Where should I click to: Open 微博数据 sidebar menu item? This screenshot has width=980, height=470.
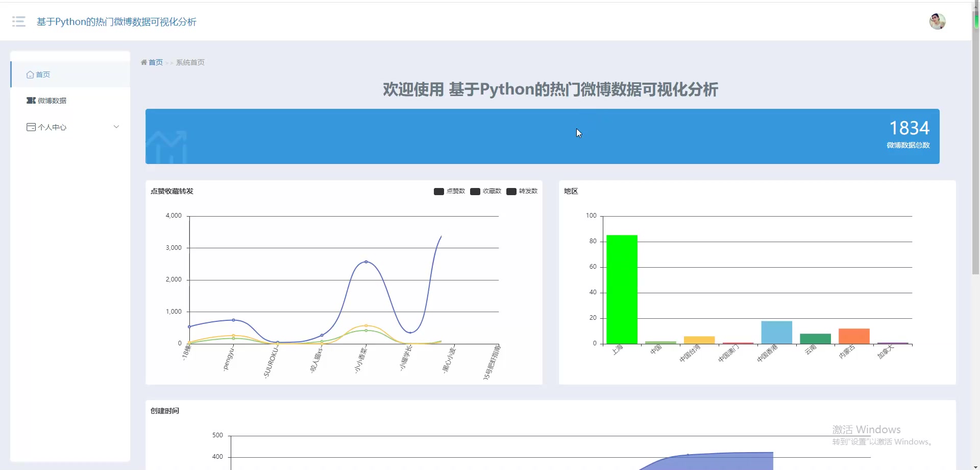70,101
